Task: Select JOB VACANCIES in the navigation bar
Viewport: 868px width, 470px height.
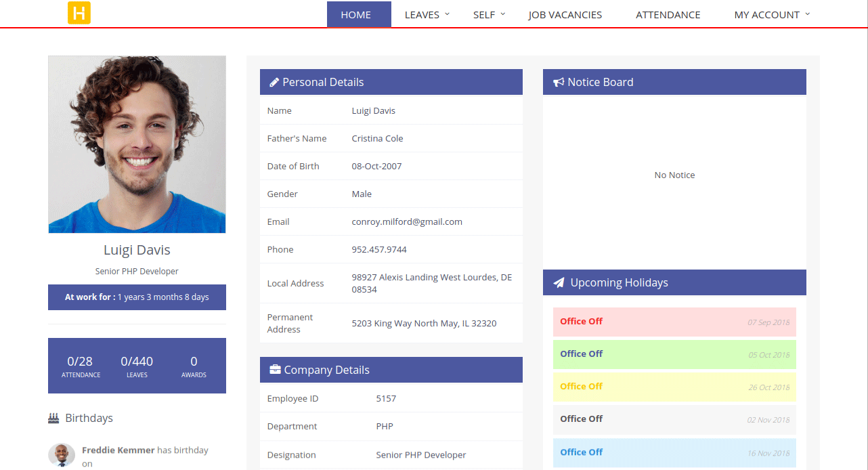Action: (x=565, y=14)
